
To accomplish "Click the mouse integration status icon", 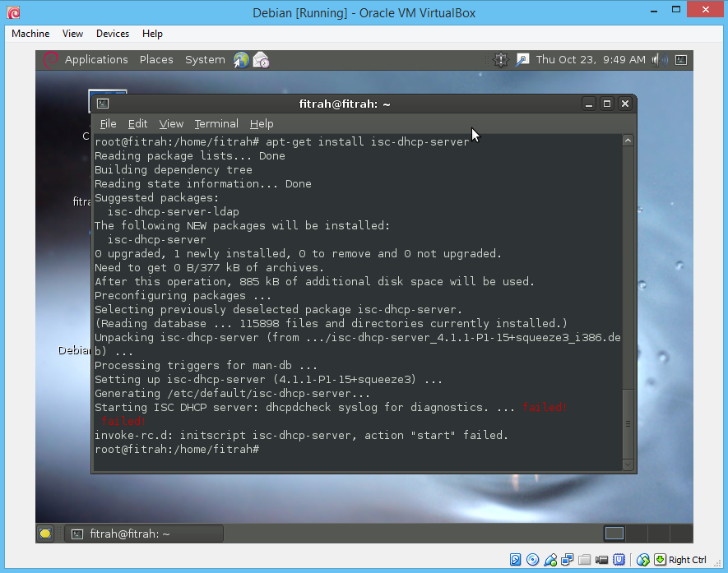I will [x=643, y=560].
